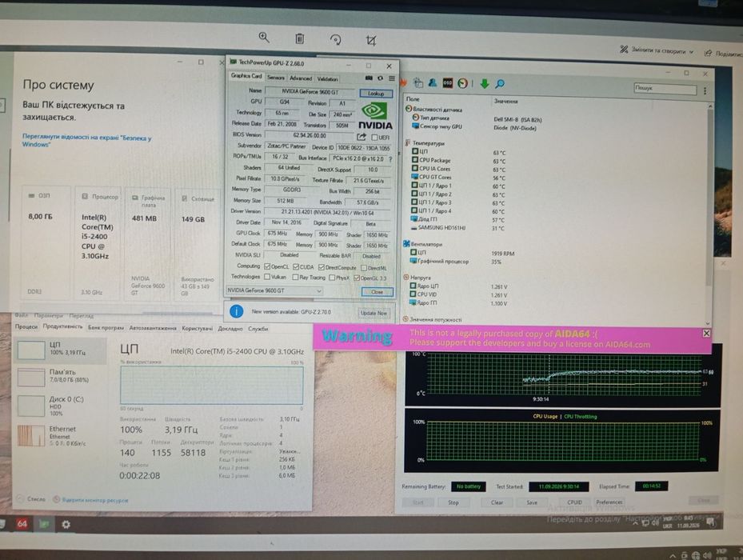The width and height of the screenshot is (743, 560).
Task: Open the NVIDIA GeForce 9600 GT dropdown
Action: pyautogui.click(x=274, y=290)
